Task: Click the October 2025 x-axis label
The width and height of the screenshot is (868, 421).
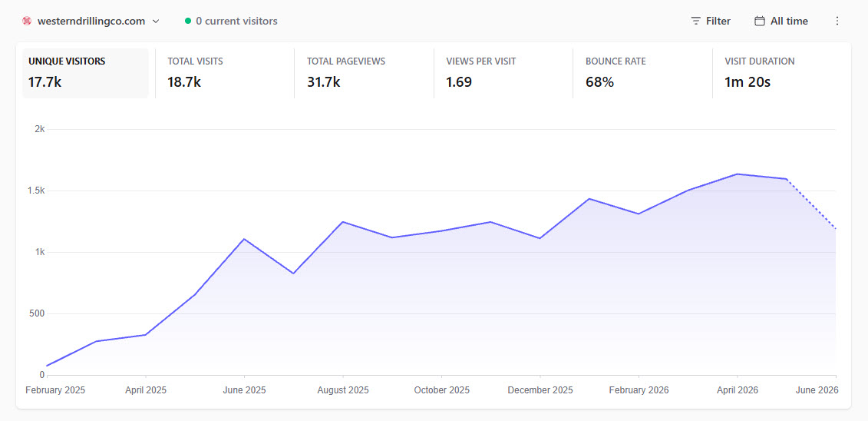Action: pyautogui.click(x=442, y=390)
